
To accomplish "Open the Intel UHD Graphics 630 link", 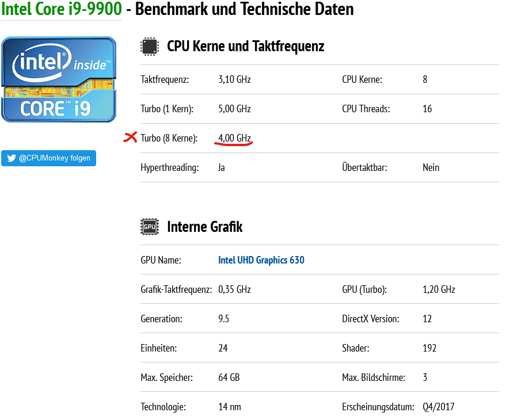I will click(261, 260).
